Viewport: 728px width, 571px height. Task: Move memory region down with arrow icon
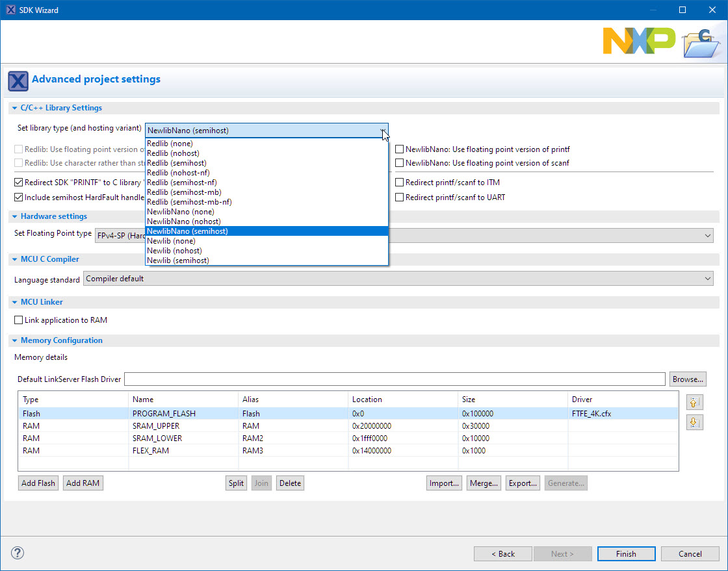694,422
